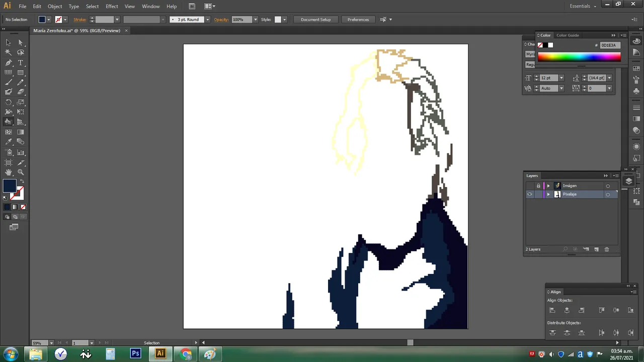Switch to Color Guide tab
Viewport: 644px width, 362px height.
click(x=568, y=35)
